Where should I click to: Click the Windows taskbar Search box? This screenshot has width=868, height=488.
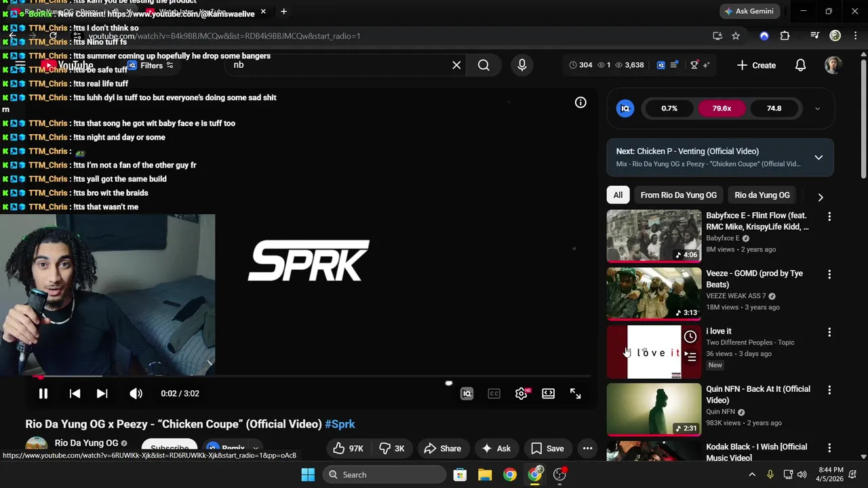(x=384, y=474)
